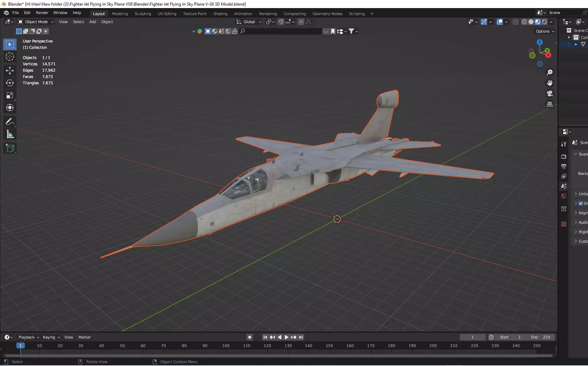Add a new workspace with plus button
The height and width of the screenshot is (366, 588).
click(x=372, y=14)
